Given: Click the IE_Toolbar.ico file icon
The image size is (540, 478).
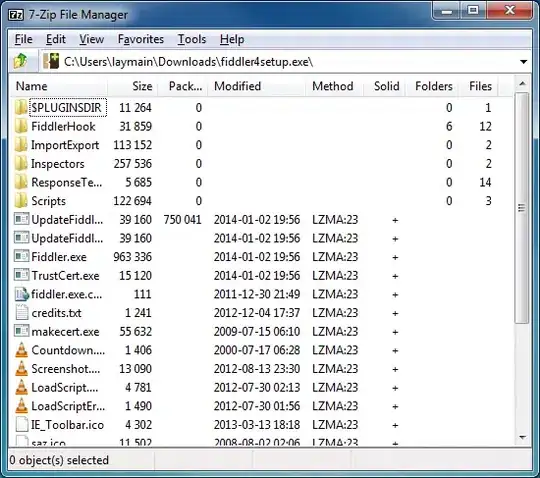Looking at the screenshot, I should 21,424.
